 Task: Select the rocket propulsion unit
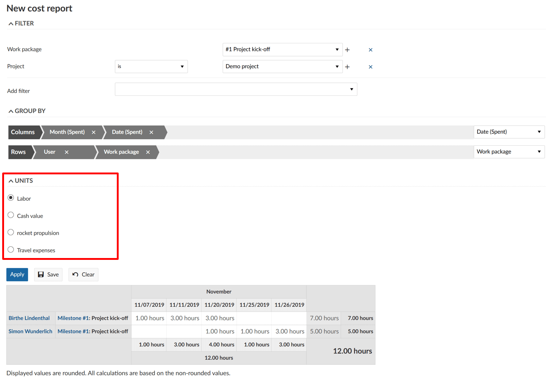click(11, 233)
